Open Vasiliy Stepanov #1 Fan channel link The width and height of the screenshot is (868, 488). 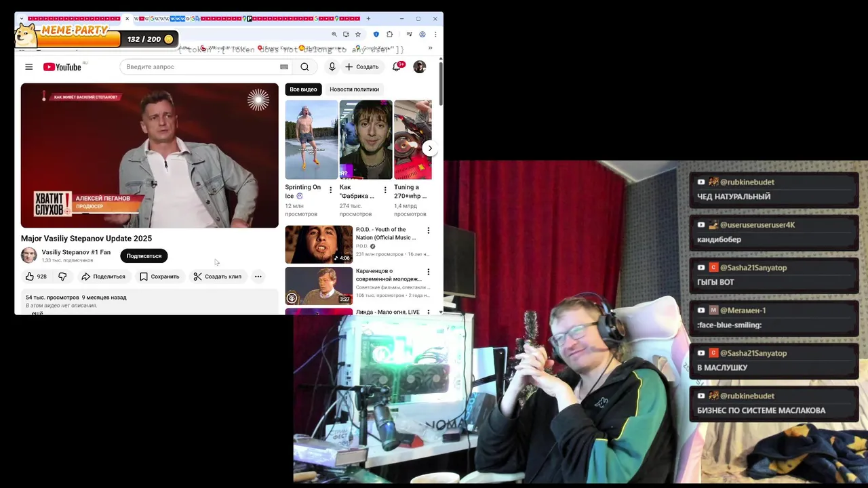coord(76,252)
